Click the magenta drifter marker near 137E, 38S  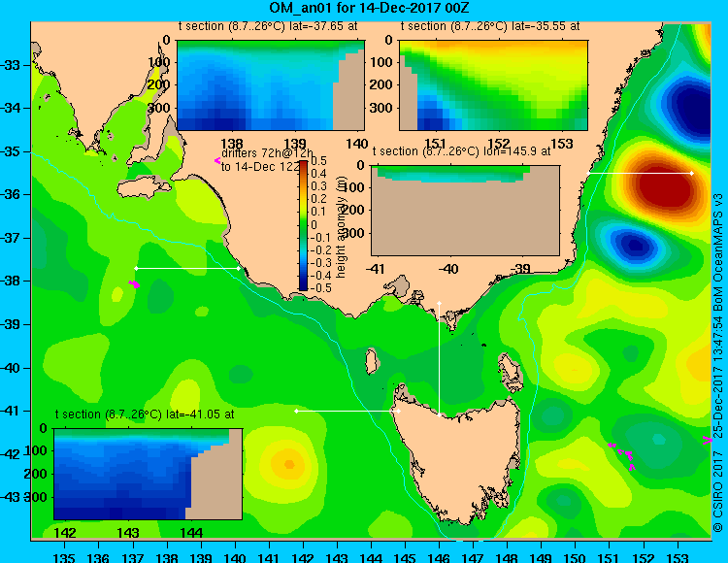134,283
